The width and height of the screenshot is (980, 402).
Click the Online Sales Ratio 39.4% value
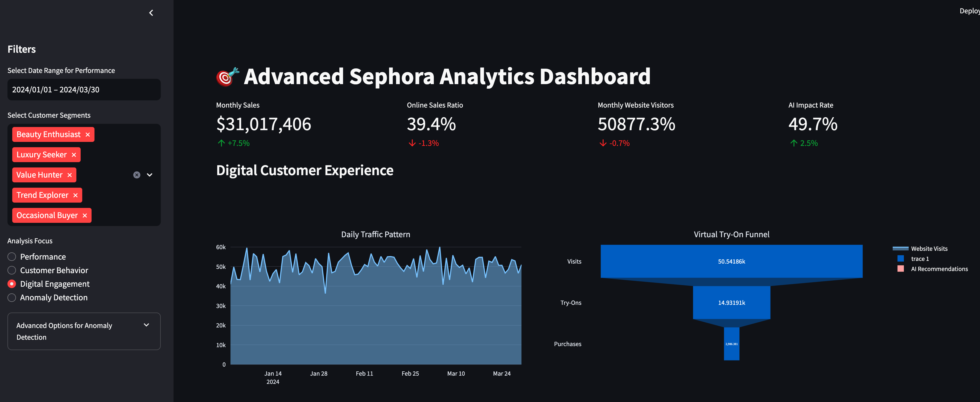click(x=431, y=124)
